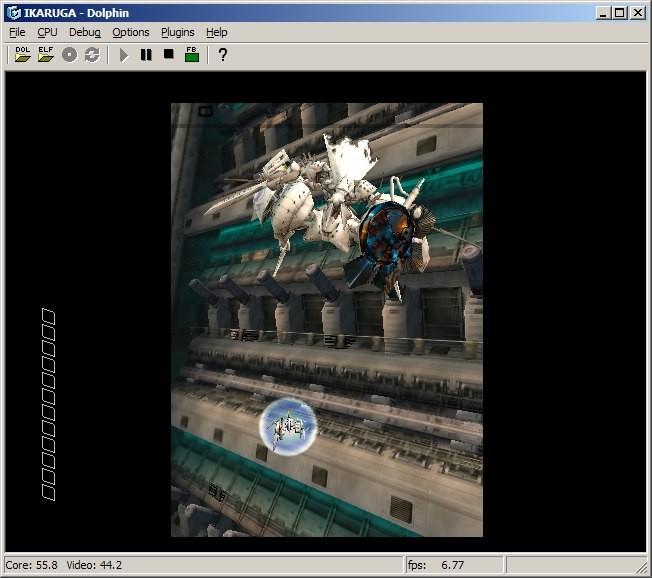This screenshot has width=652, height=578.
Task: Pause the running emulation
Action: point(146,54)
